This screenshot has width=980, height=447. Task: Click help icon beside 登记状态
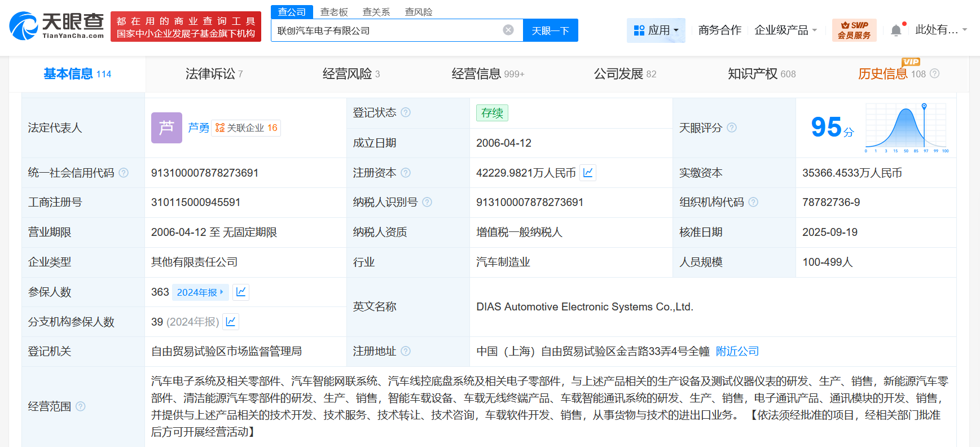click(406, 112)
